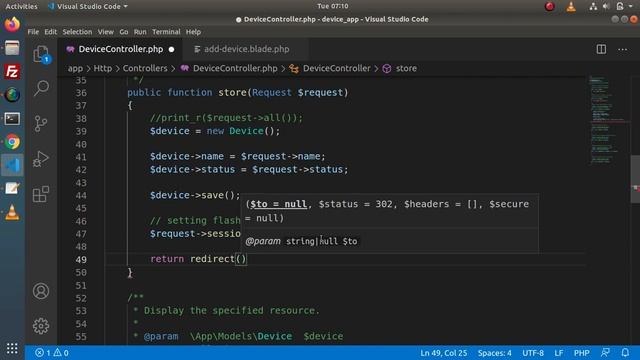Switch to the add-device.blade.php tab

tap(246, 49)
